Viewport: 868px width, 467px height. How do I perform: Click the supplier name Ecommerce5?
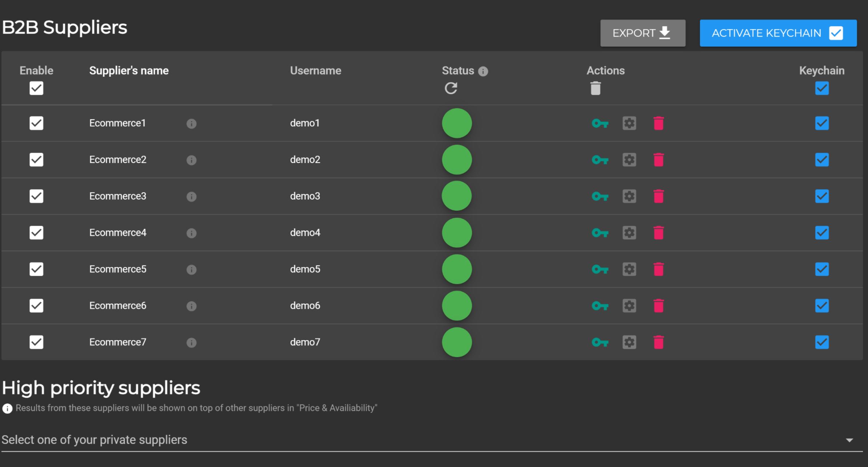point(118,269)
